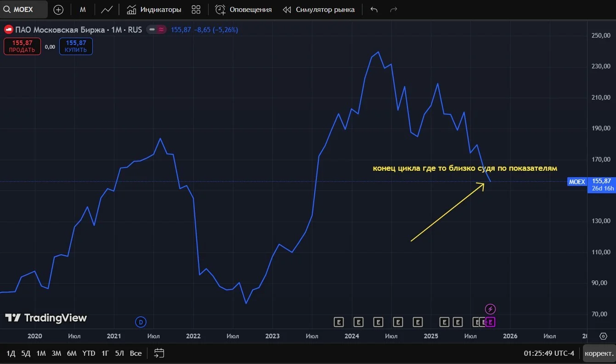The height and width of the screenshot is (364, 616).
Task: Open the dividend D marker near 2021
Action: click(141, 322)
